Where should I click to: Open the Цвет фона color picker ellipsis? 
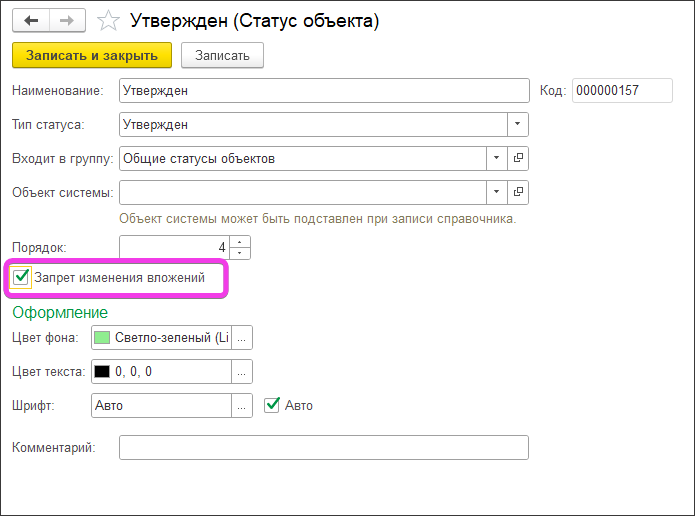coord(242,337)
